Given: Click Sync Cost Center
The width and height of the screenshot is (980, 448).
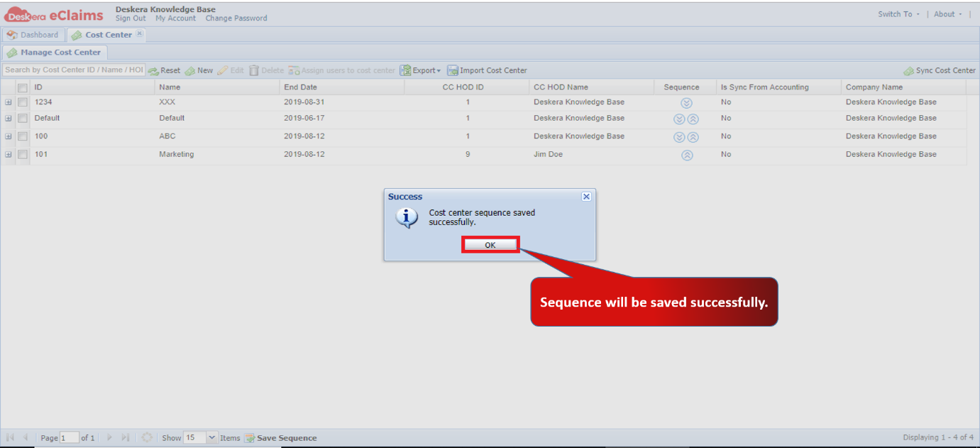Looking at the screenshot, I should pyautogui.click(x=940, y=70).
